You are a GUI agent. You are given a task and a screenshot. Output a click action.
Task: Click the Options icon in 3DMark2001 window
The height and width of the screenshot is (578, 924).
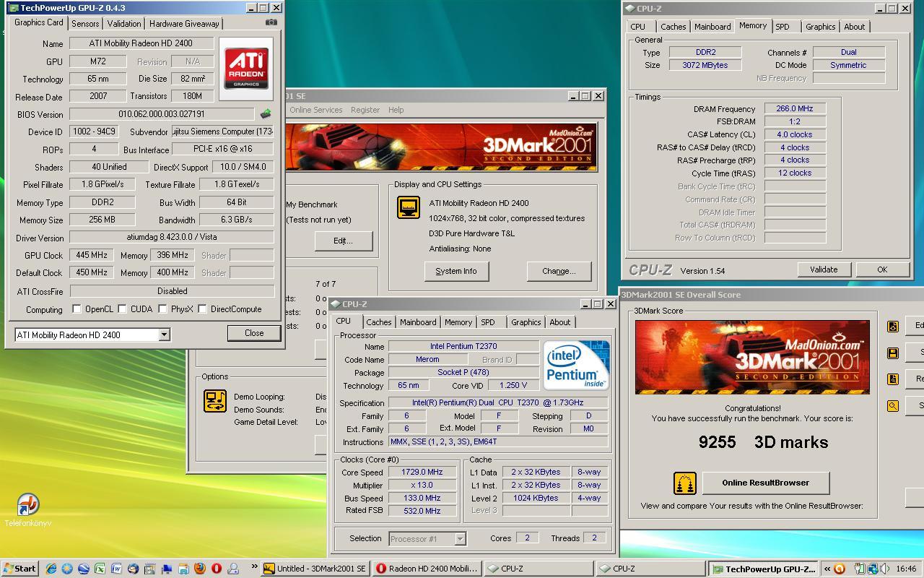tap(215, 400)
